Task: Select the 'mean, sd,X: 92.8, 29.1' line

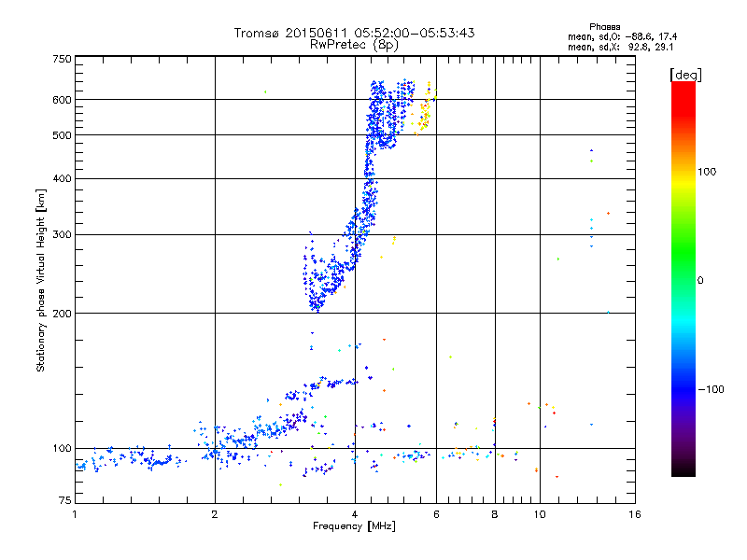Action: pyautogui.click(x=620, y=48)
